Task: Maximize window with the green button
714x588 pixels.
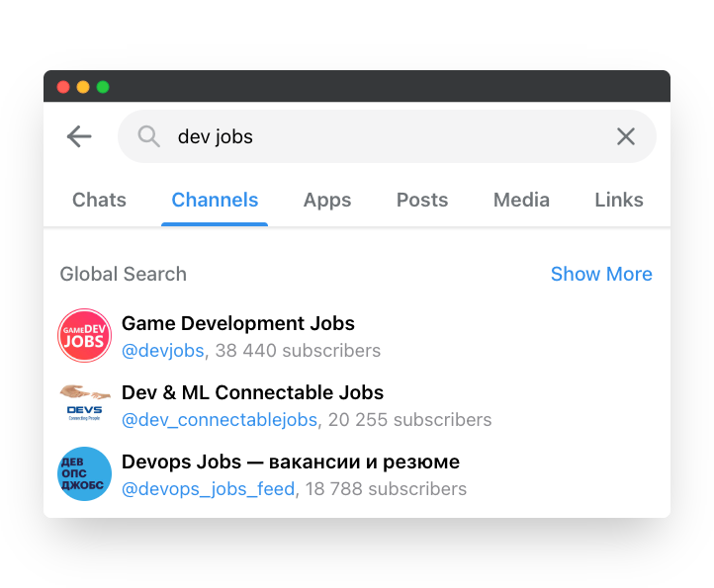Action: 103,87
